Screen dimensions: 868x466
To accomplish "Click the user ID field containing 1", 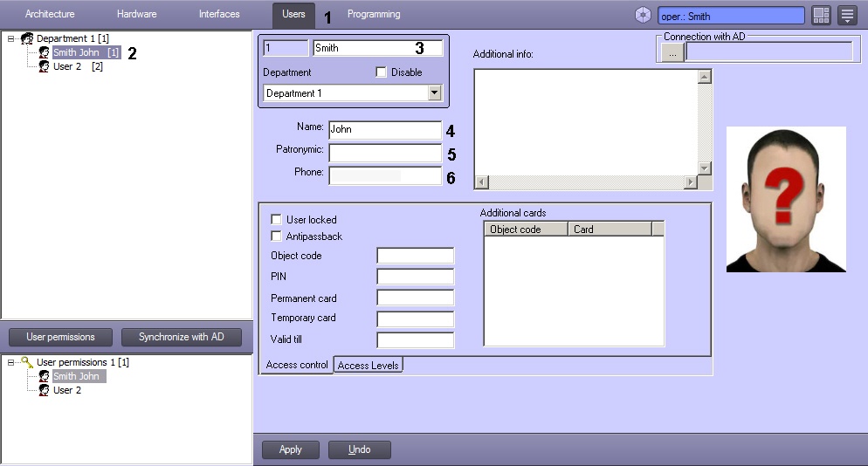I will tap(286, 48).
